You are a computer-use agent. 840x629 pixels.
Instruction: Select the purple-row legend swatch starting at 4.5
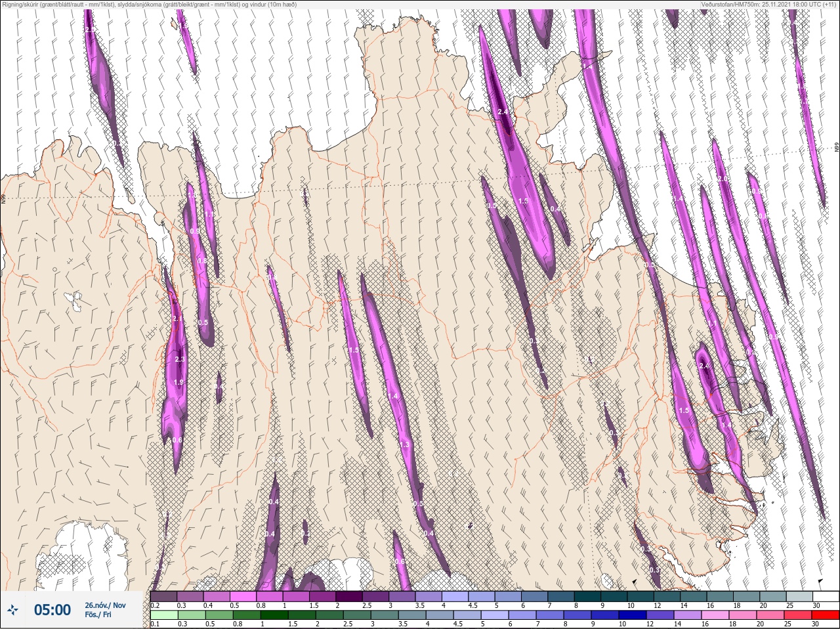coord(483,596)
